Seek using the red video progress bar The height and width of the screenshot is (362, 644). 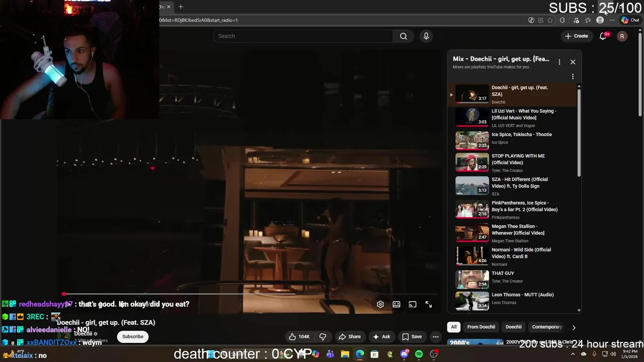250,294
